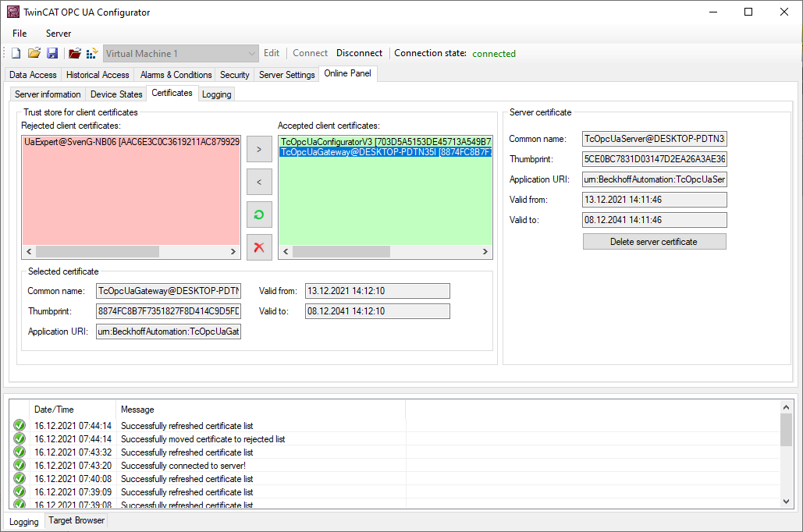Click the red X delete certificate icon

259,247
